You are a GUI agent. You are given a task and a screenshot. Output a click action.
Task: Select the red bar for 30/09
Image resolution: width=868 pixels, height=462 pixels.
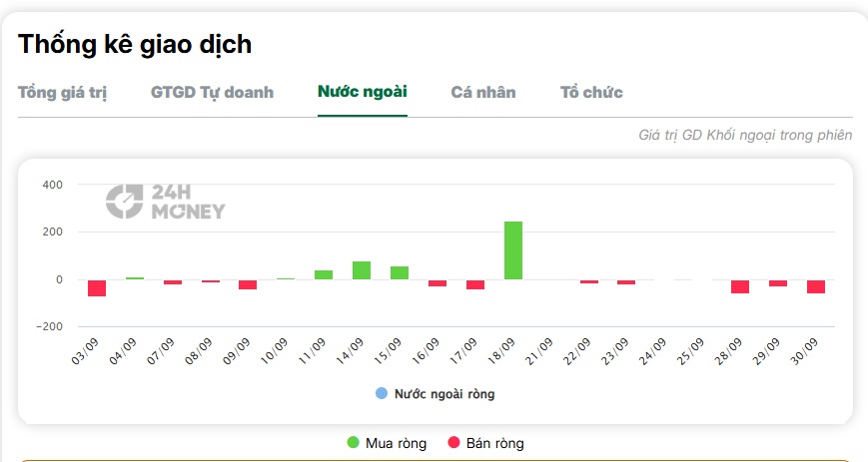[x=816, y=286]
